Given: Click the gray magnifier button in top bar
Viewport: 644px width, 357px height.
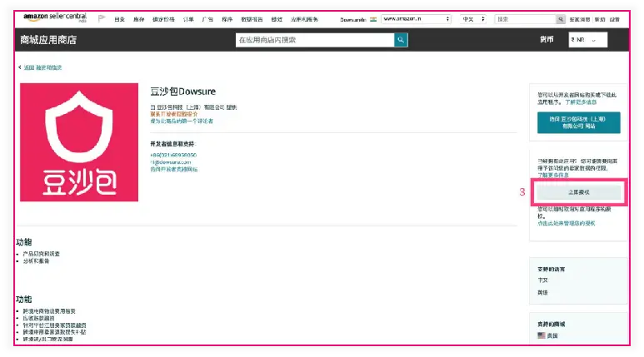Looking at the screenshot, I should tap(561, 19).
